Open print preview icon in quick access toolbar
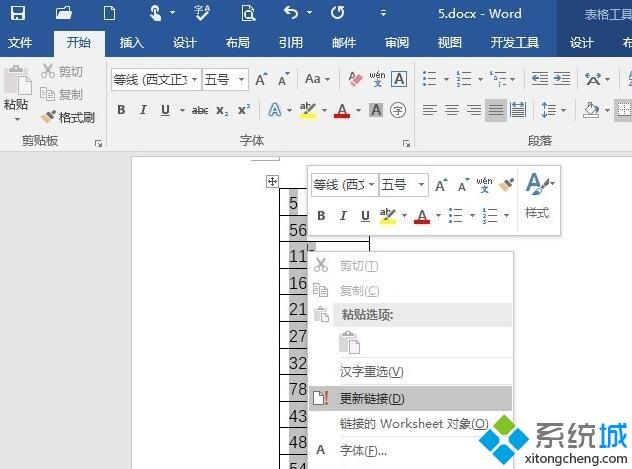This screenshot has height=469, width=632. click(248, 13)
